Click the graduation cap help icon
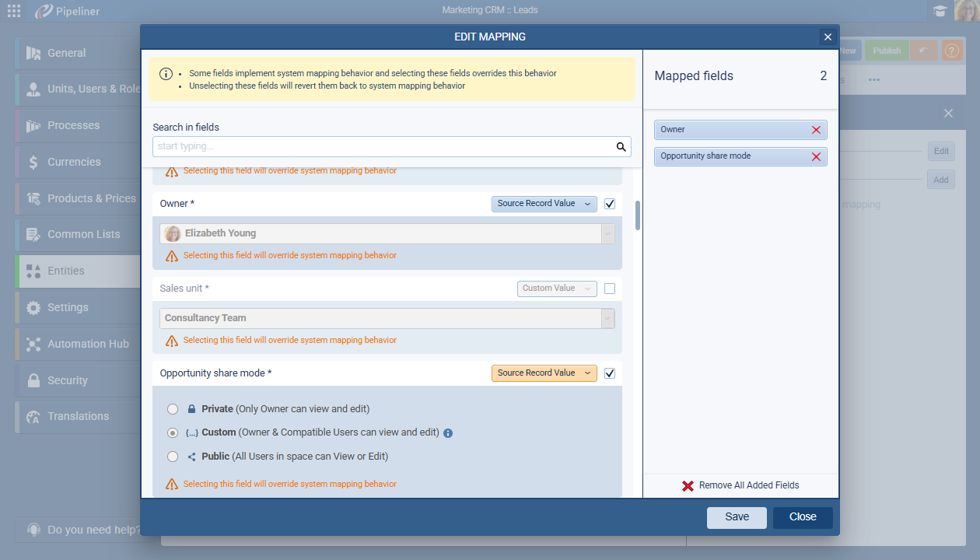 (940, 11)
